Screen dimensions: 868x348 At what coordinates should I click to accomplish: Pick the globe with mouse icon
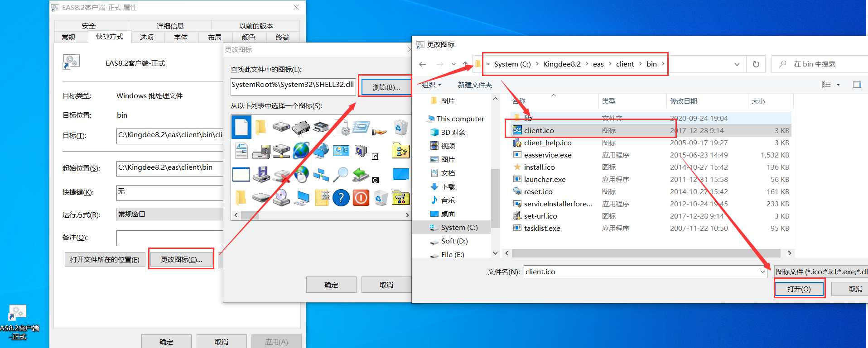coord(301,174)
